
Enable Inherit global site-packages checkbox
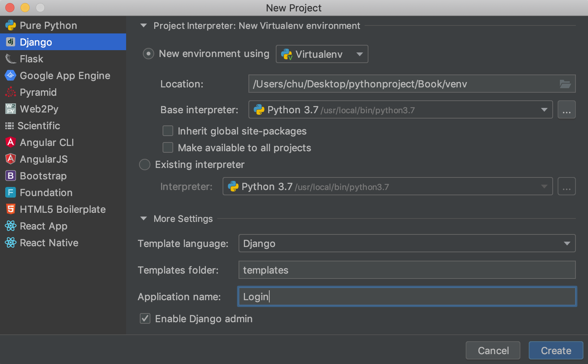168,131
